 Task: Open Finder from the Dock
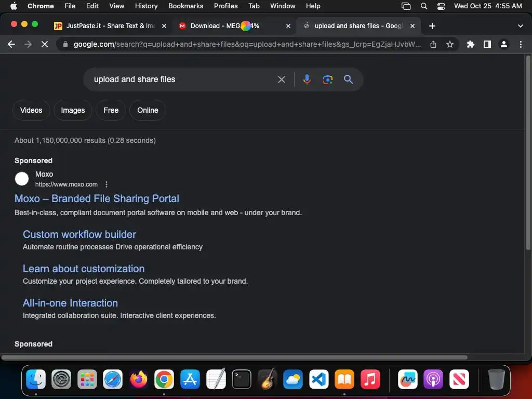(36, 379)
